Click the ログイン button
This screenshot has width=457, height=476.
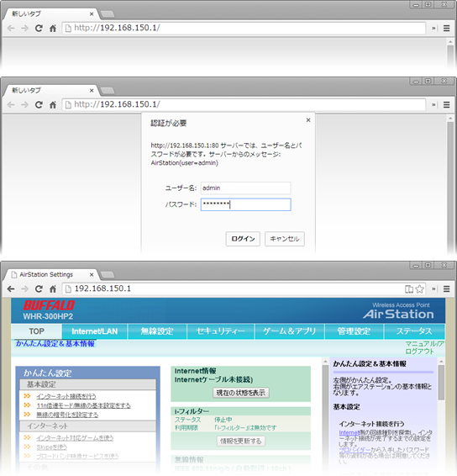243,239
